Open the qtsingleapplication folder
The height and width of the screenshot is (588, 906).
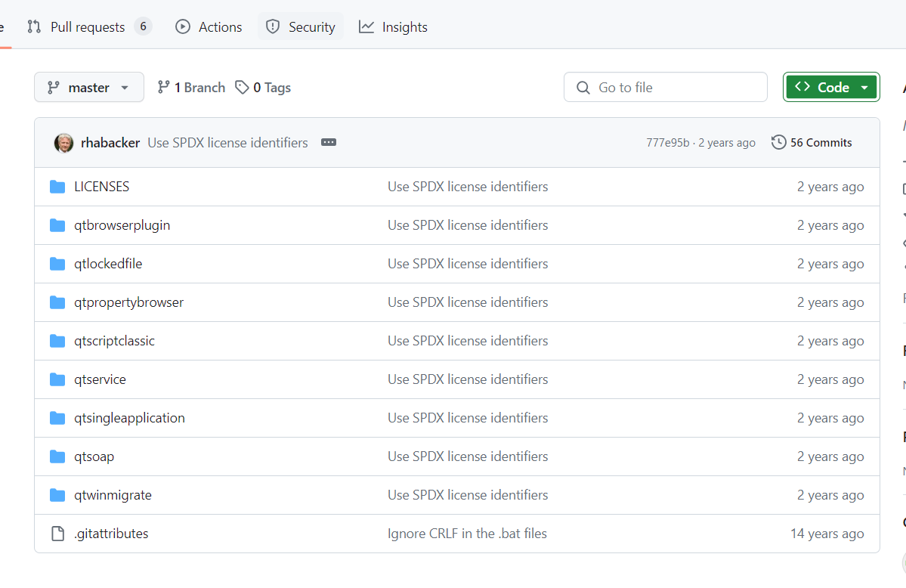tap(129, 418)
